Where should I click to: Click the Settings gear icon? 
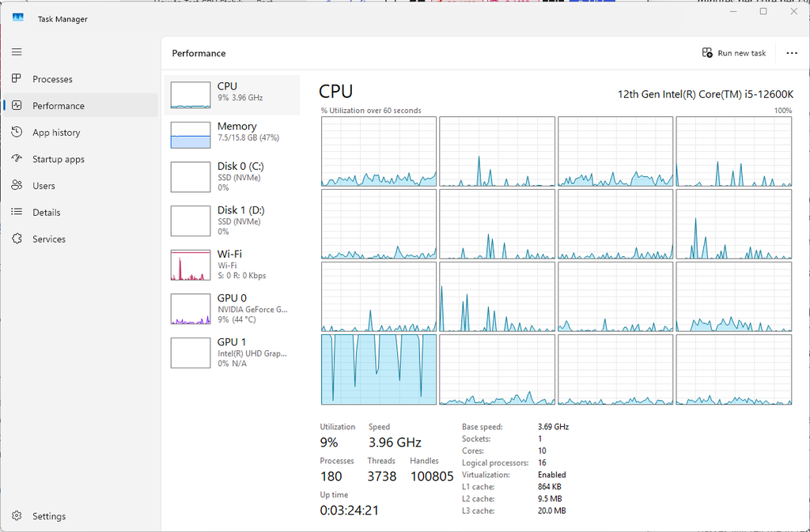pos(17,515)
